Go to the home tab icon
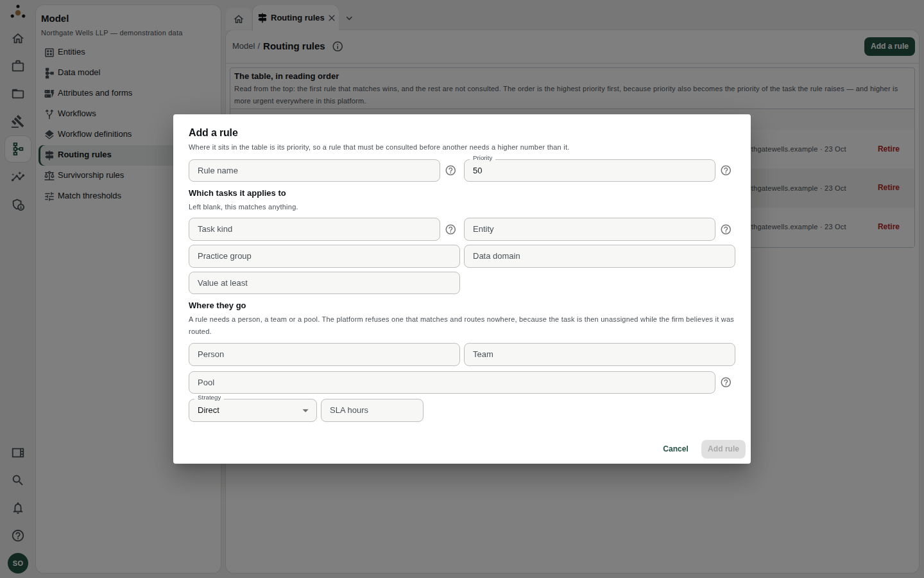The width and height of the screenshot is (924, 578). 239,19
